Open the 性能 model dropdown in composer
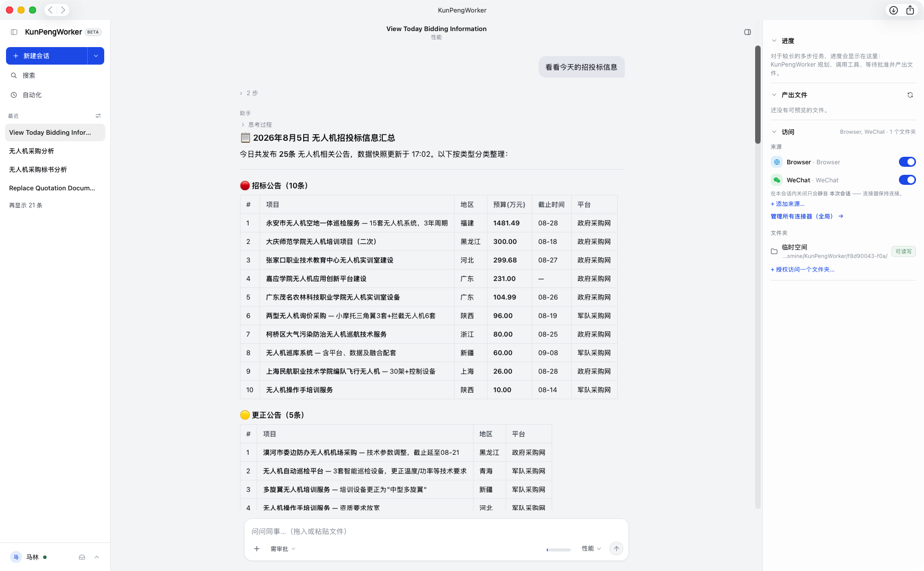 [591, 549]
